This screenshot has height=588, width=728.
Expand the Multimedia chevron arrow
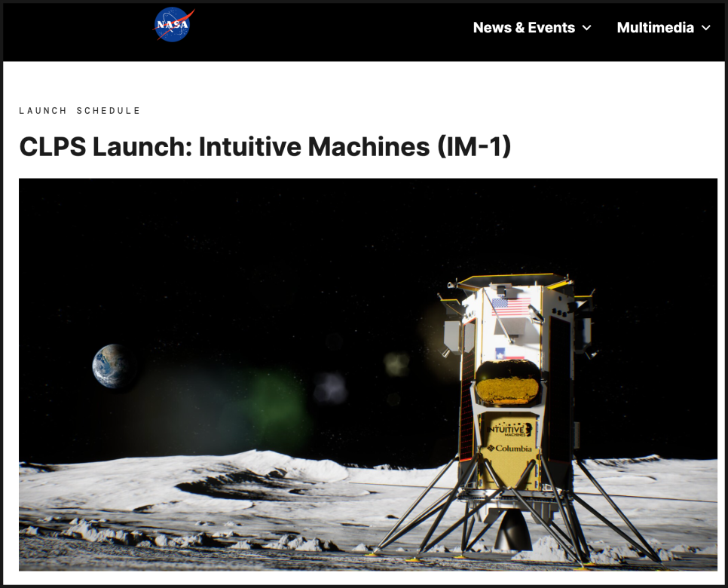[x=705, y=28]
